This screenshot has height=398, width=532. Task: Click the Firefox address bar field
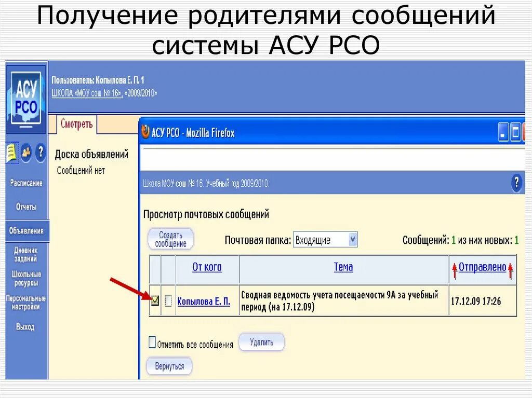click(x=332, y=159)
